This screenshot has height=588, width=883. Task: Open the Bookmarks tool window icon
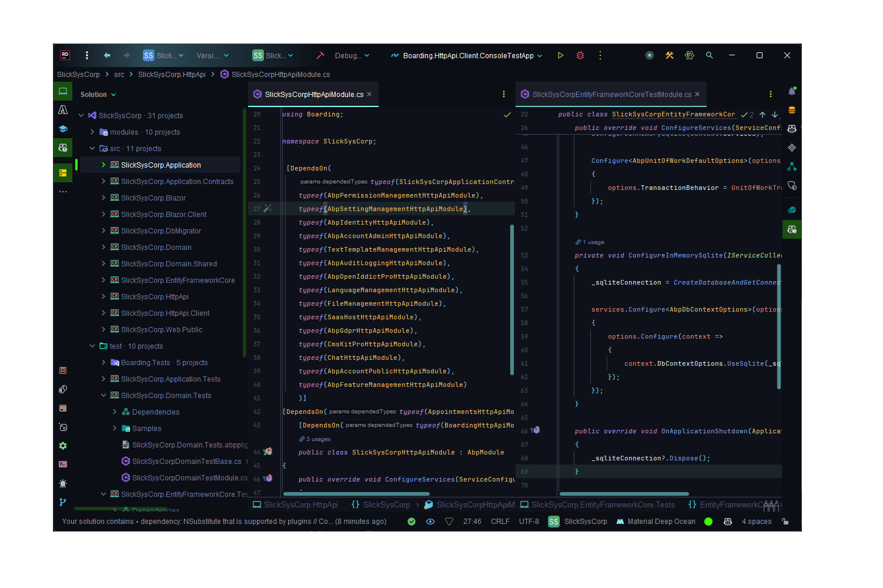coord(63,370)
